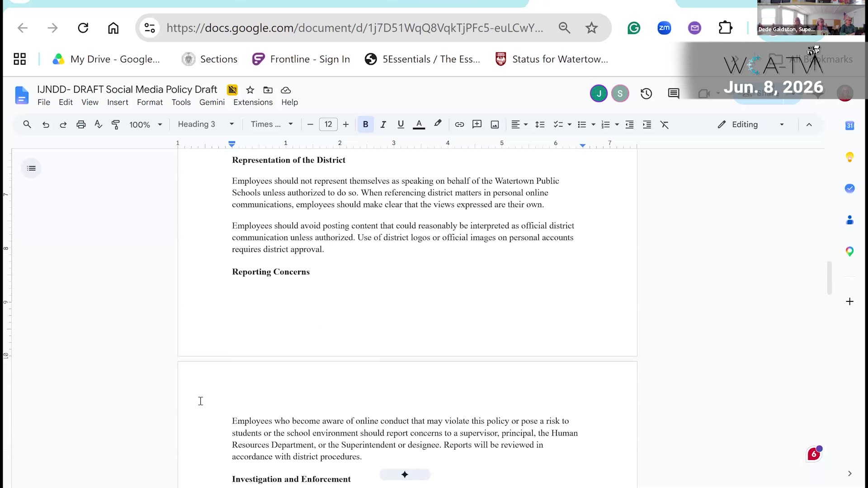The image size is (868, 488).
Task: Toggle underline formatting
Action: coord(401,124)
